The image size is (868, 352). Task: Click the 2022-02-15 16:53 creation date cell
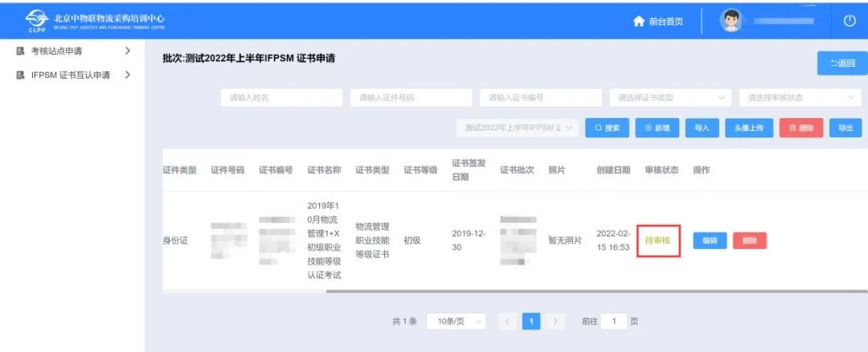(x=613, y=241)
